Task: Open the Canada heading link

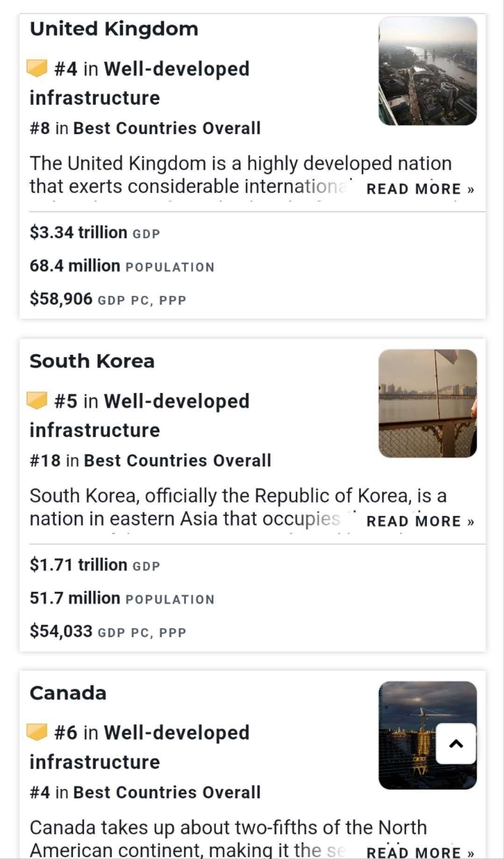Action: (68, 693)
